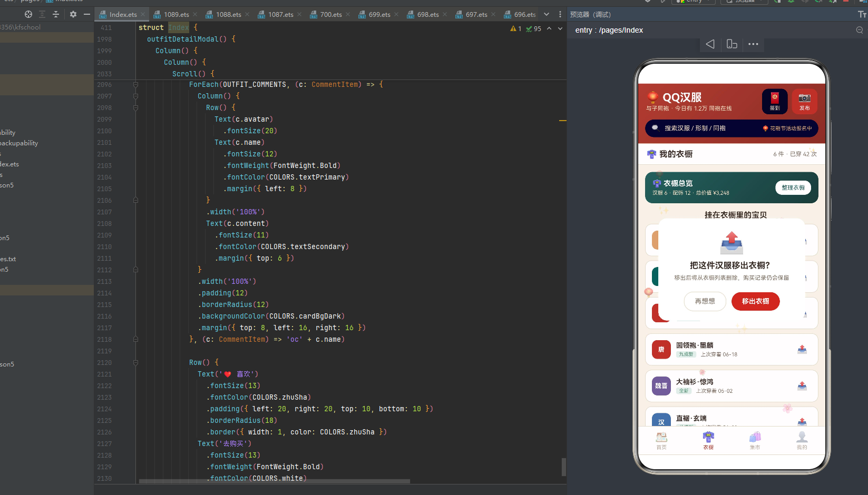This screenshot has width=868, height=495.
Task: Select the 衣橱 wardrobe bottom tab
Action: (708, 441)
